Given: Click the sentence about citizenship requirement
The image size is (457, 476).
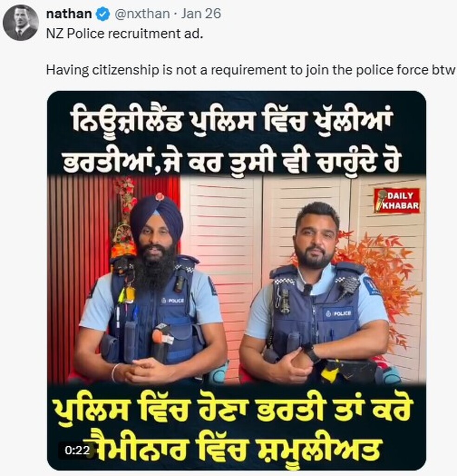Looking at the screenshot, I should click(x=250, y=70).
